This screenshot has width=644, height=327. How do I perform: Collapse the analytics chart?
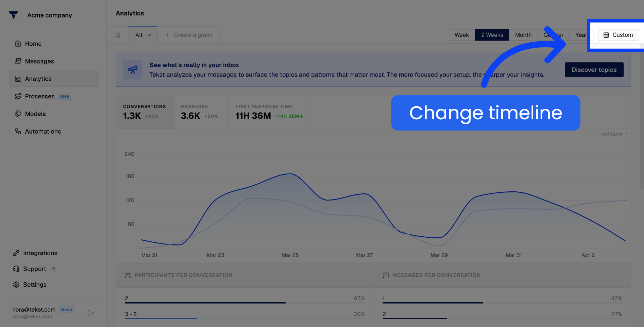click(615, 134)
